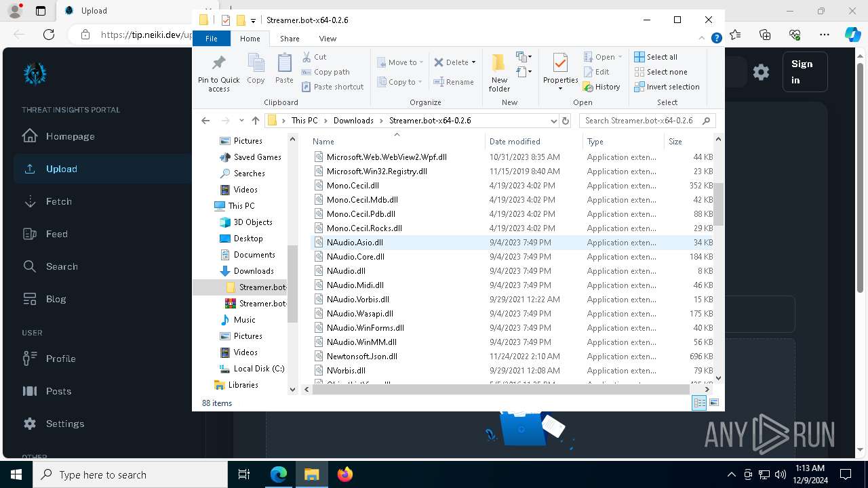Collapse the ribbon with chevron arrow
This screenshot has width=868, height=488.
[x=702, y=39]
